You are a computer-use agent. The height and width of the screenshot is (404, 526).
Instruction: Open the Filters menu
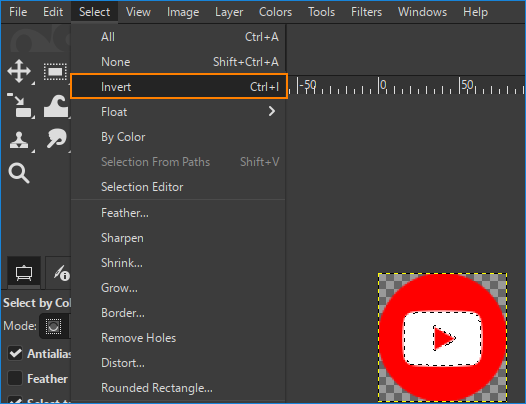click(x=366, y=12)
